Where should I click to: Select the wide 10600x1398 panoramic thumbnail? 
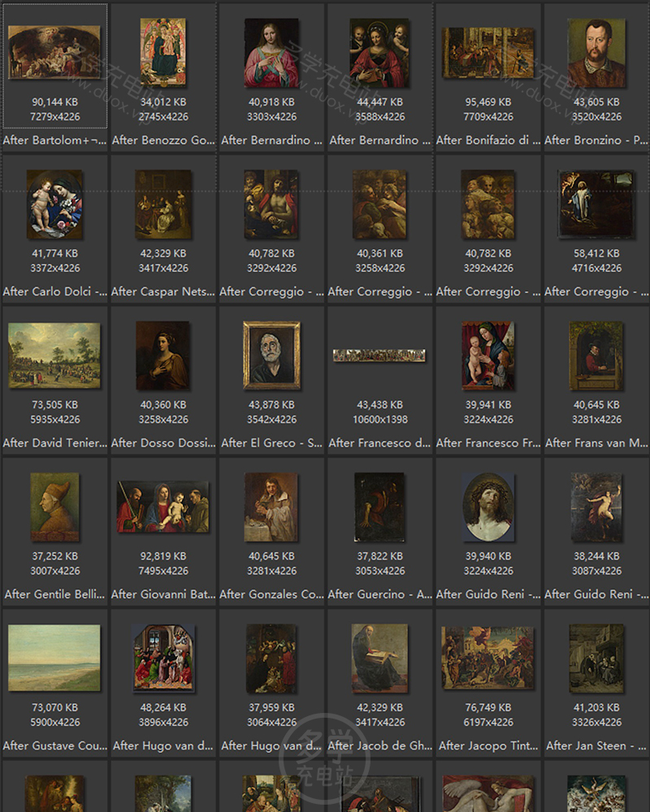point(379,355)
